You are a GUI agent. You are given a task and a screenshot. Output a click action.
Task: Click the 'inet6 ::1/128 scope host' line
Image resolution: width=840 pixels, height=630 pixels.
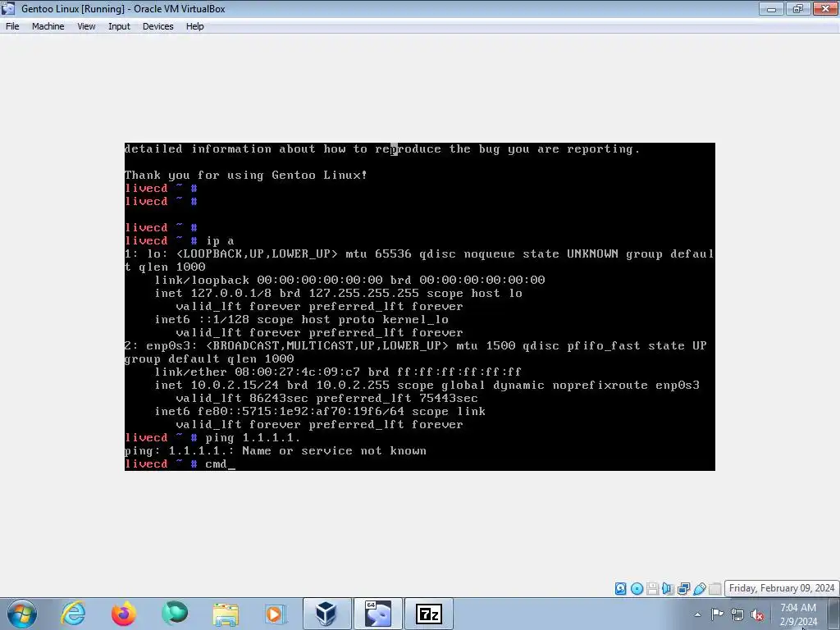click(302, 319)
